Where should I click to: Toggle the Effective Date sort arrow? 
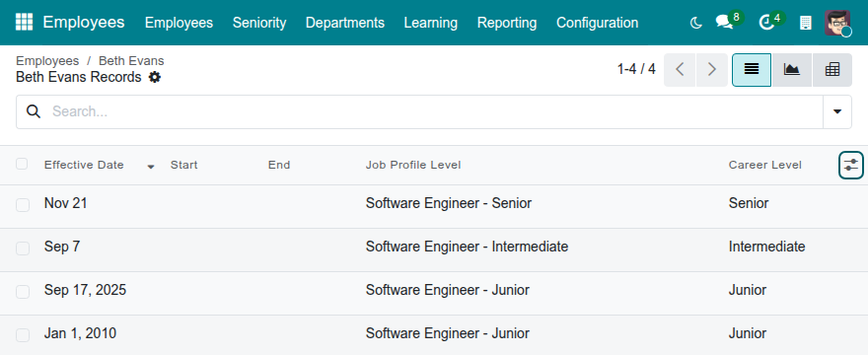click(151, 166)
